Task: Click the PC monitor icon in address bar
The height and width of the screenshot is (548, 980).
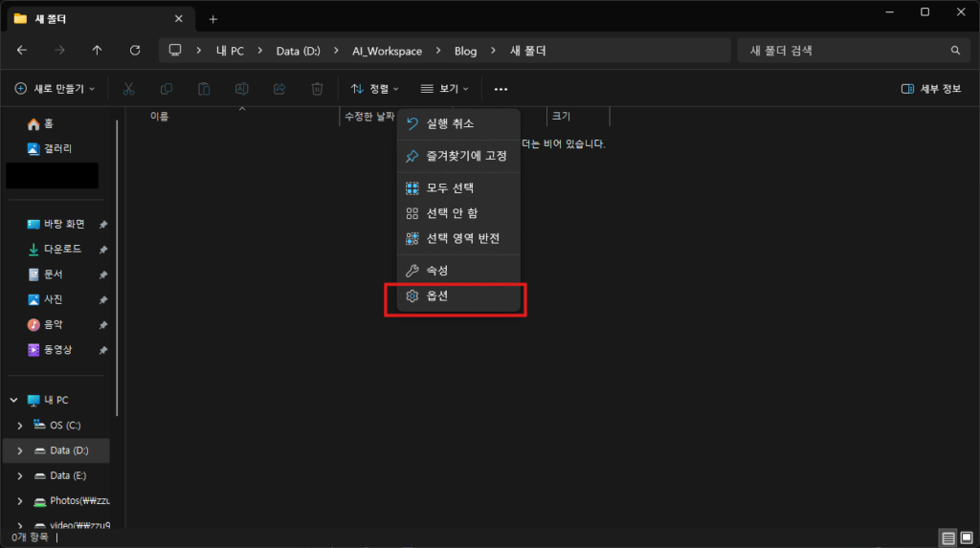Action: click(x=175, y=50)
